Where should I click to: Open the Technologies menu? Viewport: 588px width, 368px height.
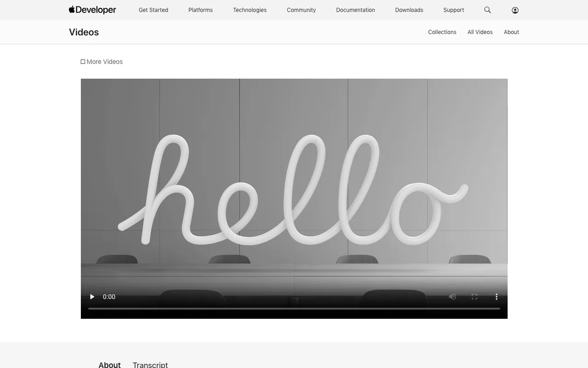click(x=250, y=10)
